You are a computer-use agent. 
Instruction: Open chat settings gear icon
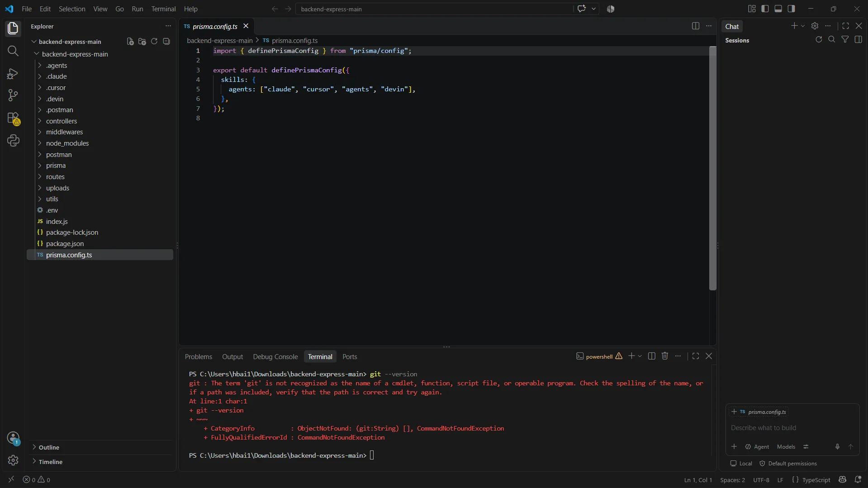tap(815, 26)
